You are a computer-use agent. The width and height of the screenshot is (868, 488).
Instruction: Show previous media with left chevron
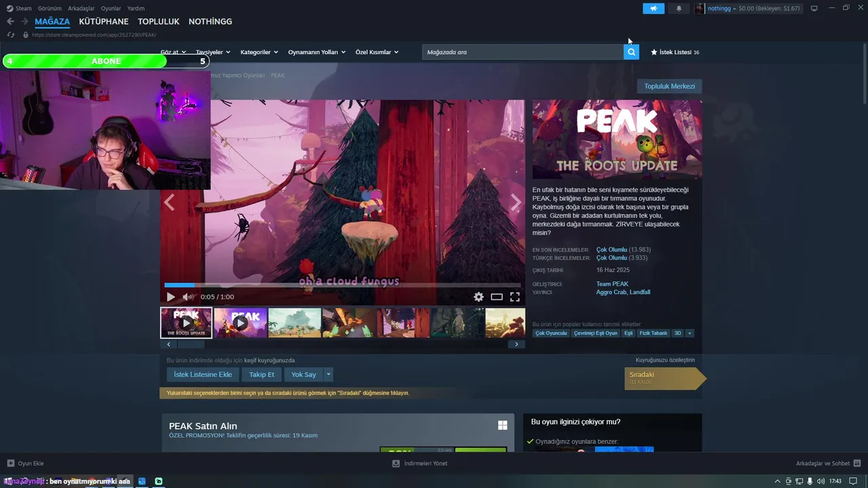(x=170, y=202)
